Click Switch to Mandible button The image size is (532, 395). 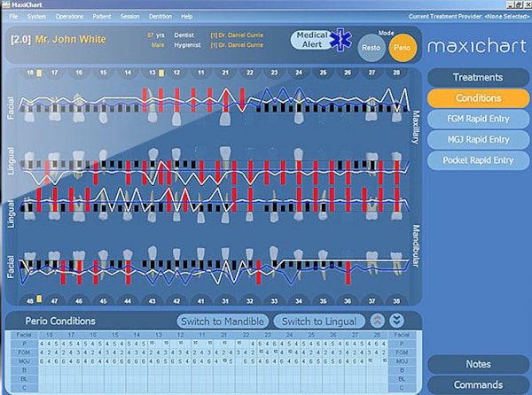point(223,321)
